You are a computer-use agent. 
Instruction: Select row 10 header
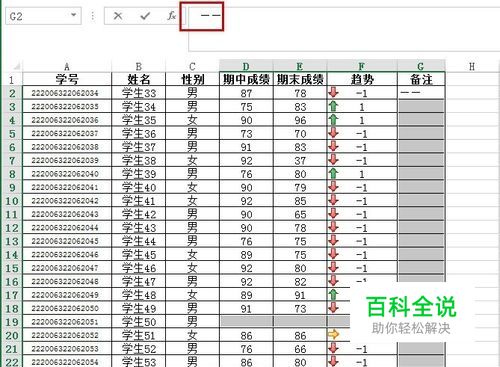pos(12,201)
